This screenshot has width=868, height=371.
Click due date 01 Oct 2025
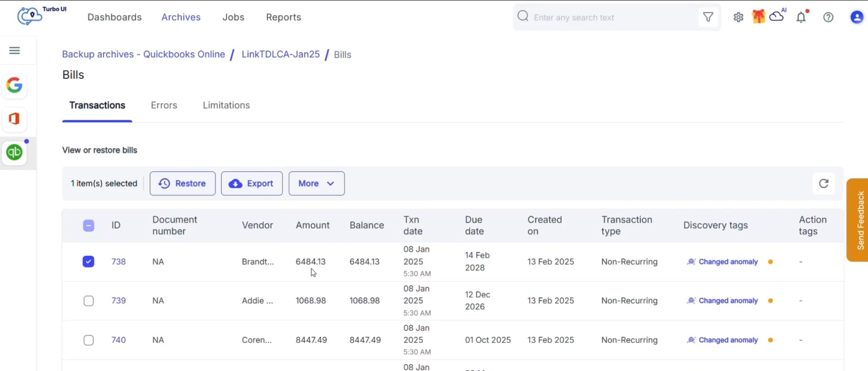click(x=488, y=340)
